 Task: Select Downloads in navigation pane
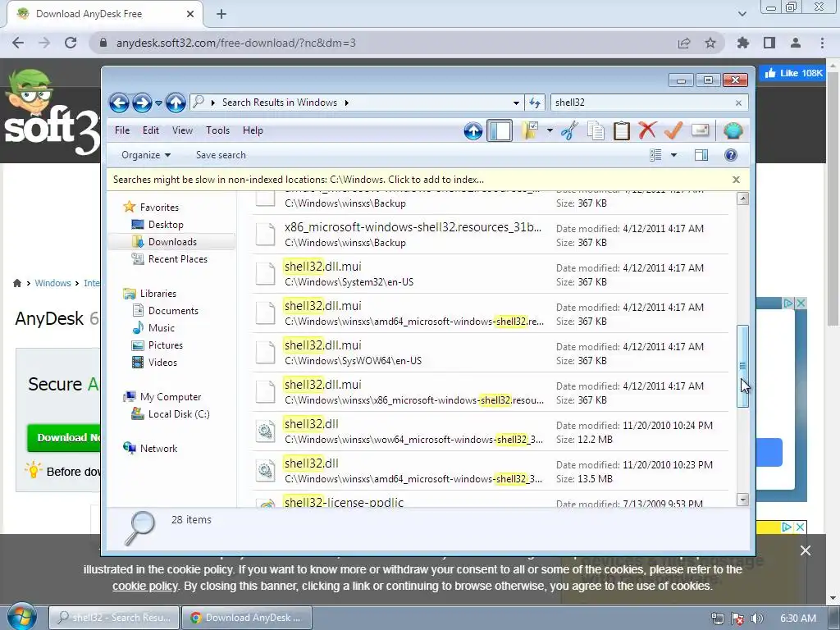click(172, 242)
